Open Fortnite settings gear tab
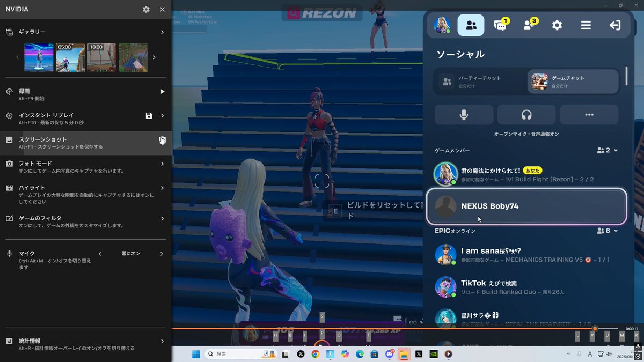Image resolution: width=644 pixels, height=362 pixels. click(x=557, y=25)
